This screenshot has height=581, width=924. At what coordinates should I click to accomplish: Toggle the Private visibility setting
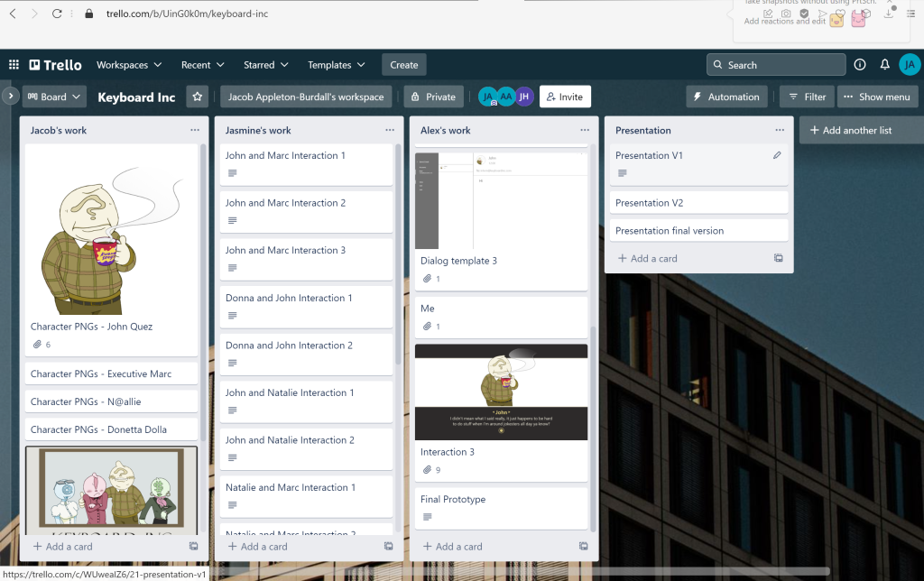point(432,97)
